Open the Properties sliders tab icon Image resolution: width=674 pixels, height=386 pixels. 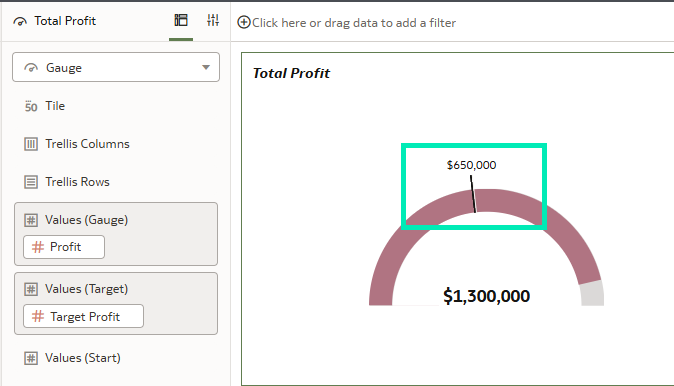(213, 20)
